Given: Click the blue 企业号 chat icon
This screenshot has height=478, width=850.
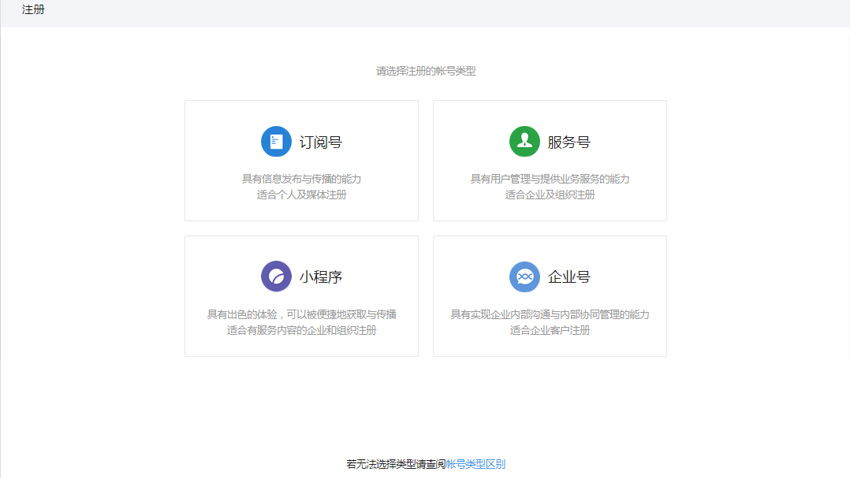Looking at the screenshot, I should pos(524,276).
